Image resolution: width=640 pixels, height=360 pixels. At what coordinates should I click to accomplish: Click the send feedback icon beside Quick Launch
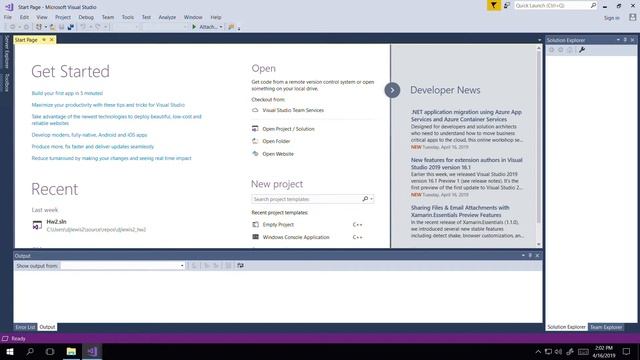(x=507, y=5)
